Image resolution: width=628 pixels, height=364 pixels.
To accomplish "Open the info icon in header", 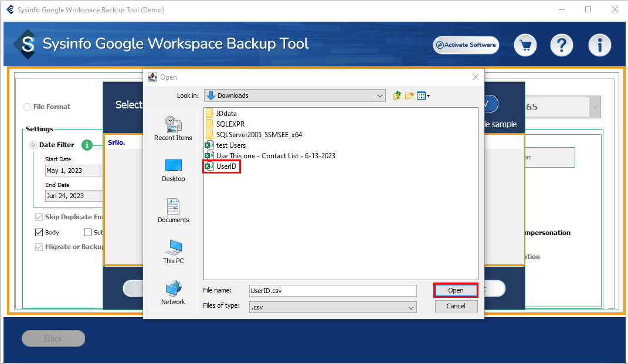I will point(600,45).
